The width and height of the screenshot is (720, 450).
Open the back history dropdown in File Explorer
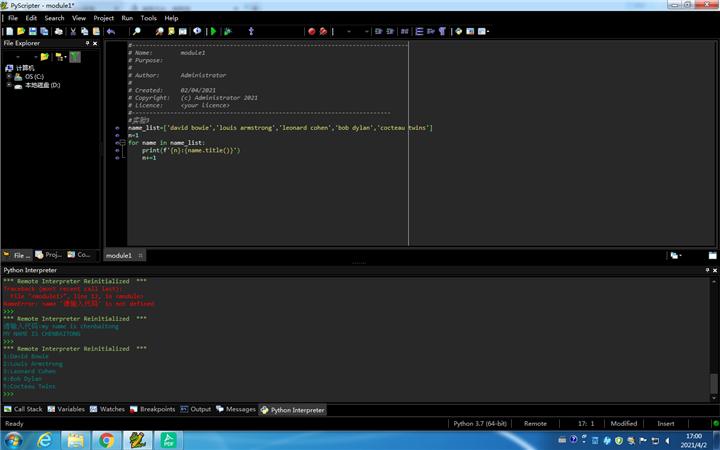coord(18,57)
